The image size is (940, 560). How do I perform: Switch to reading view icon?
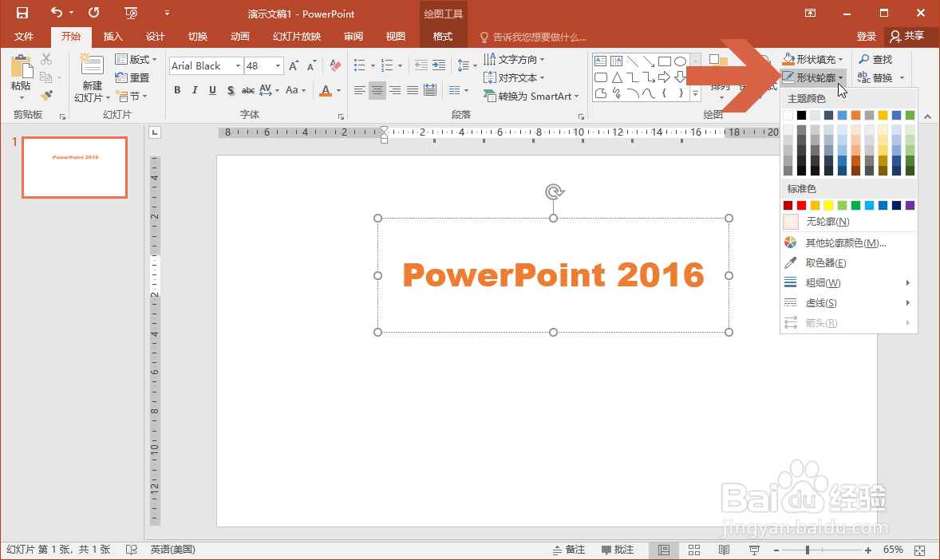tap(725, 550)
